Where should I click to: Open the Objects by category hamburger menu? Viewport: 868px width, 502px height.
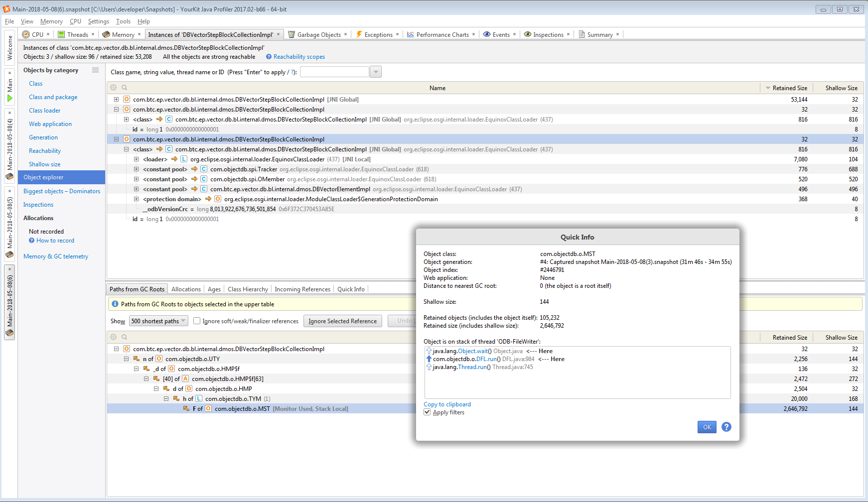click(95, 70)
